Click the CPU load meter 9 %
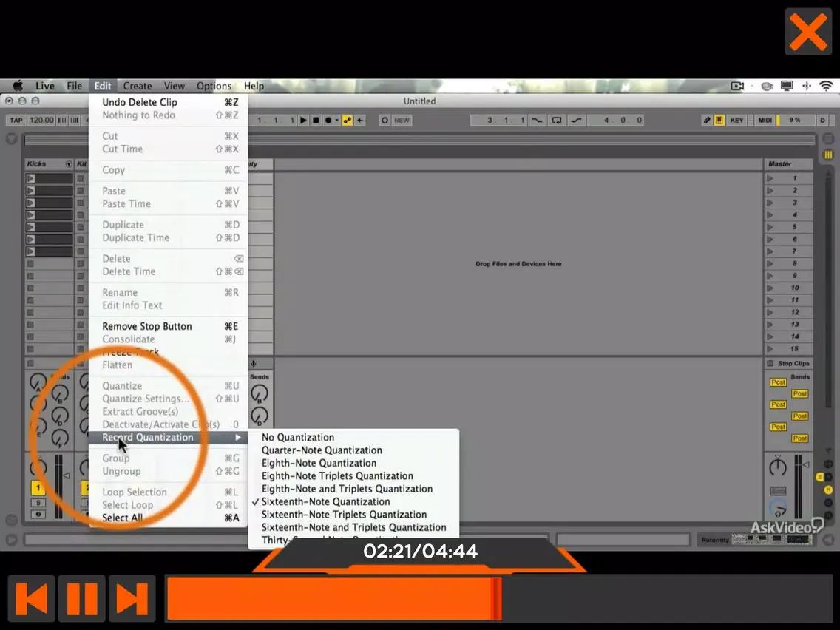Screen dimensions: 840x630 [795, 120]
